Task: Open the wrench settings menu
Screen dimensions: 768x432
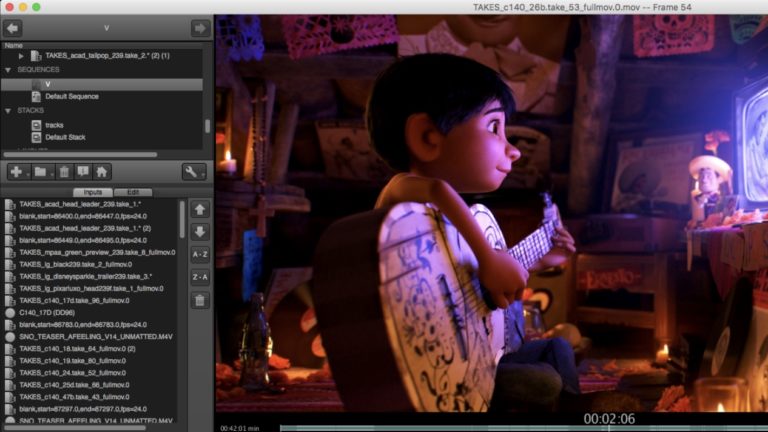Action: (193, 172)
